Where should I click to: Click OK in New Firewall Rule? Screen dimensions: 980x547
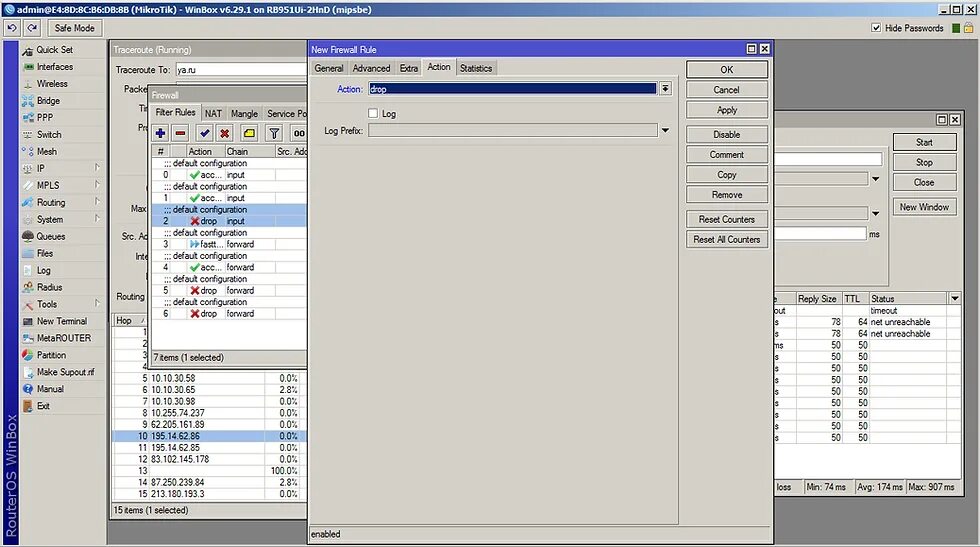pos(727,69)
